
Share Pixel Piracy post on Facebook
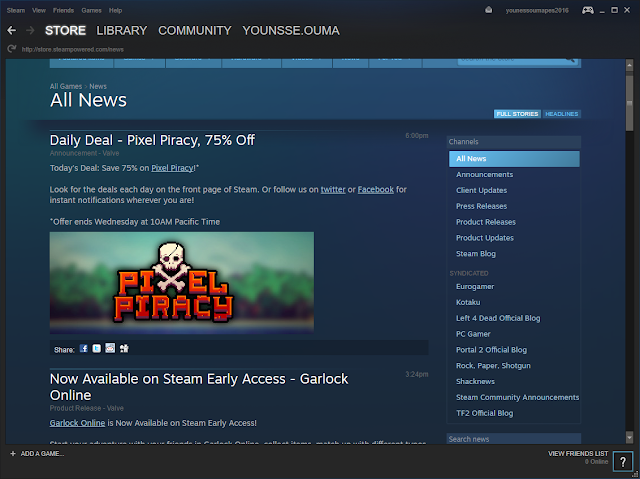(x=84, y=348)
